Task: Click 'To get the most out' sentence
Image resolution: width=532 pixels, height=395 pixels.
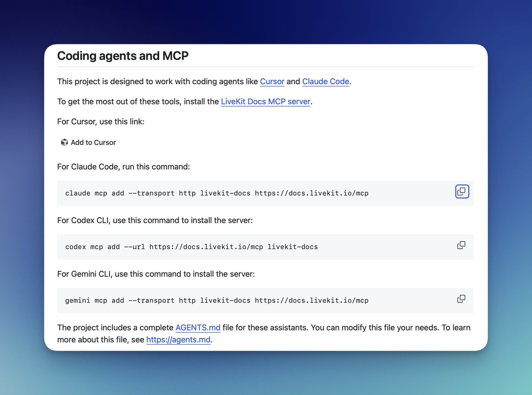Action: (x=185, y=102)
